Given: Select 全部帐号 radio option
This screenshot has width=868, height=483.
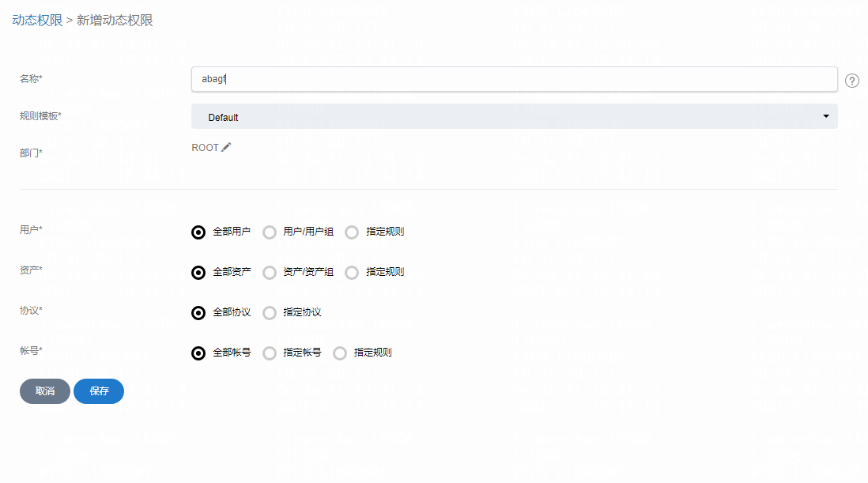Looking at the screenshot, I should (198, 353).
